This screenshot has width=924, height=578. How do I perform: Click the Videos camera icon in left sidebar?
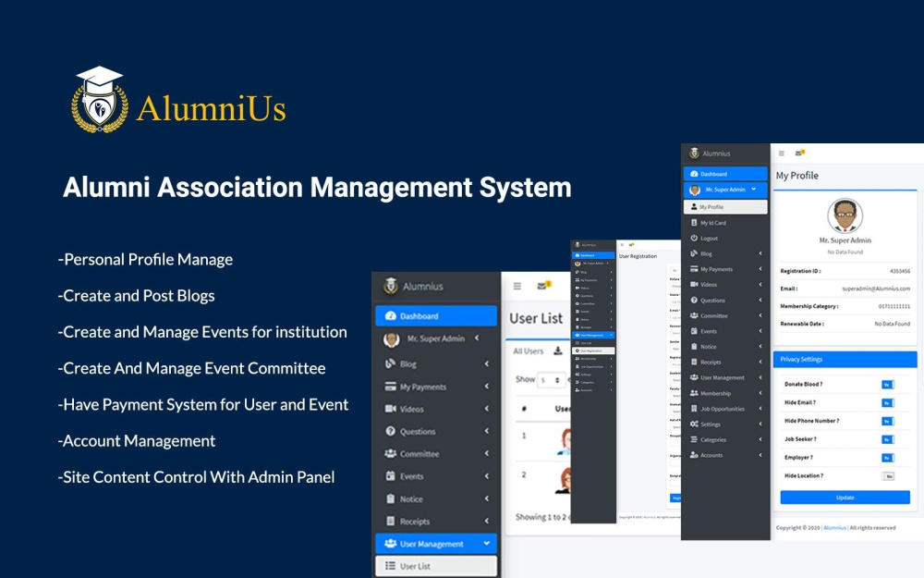[390, 409]
